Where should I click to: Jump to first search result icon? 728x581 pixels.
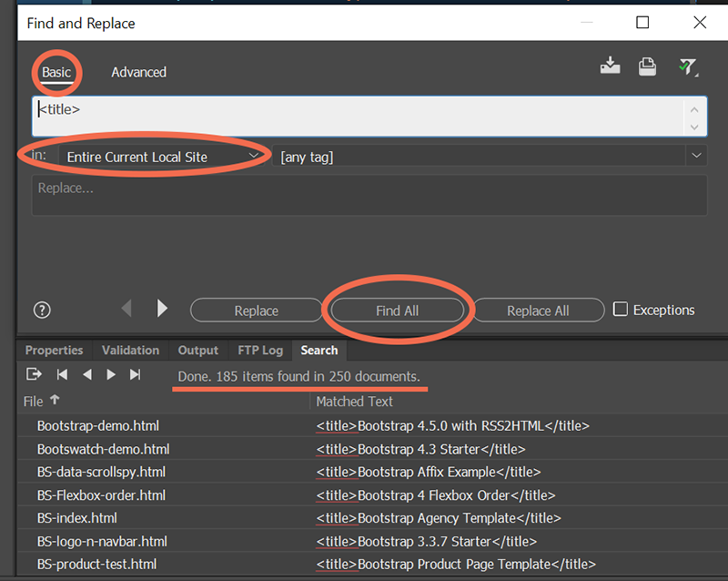point(62,374)
